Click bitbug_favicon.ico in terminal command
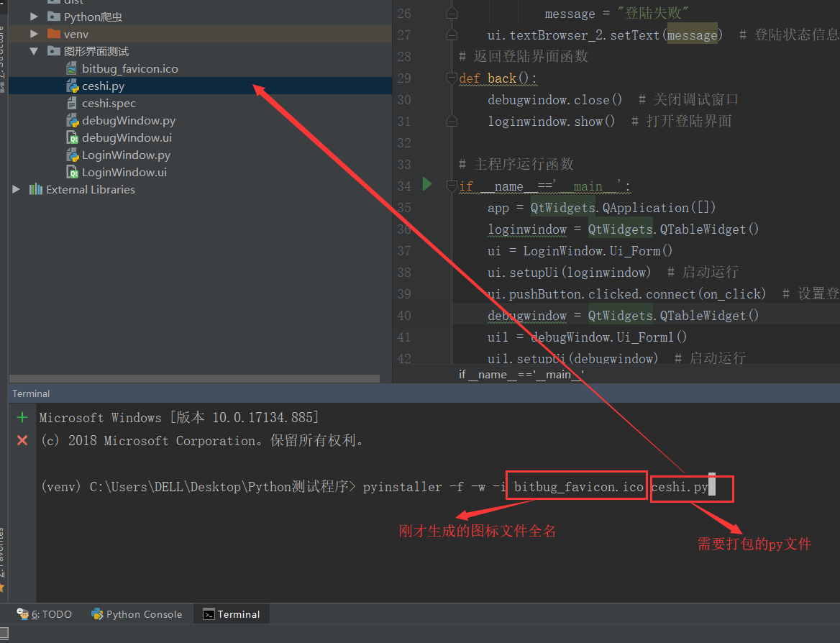 (x=578, y=486)
